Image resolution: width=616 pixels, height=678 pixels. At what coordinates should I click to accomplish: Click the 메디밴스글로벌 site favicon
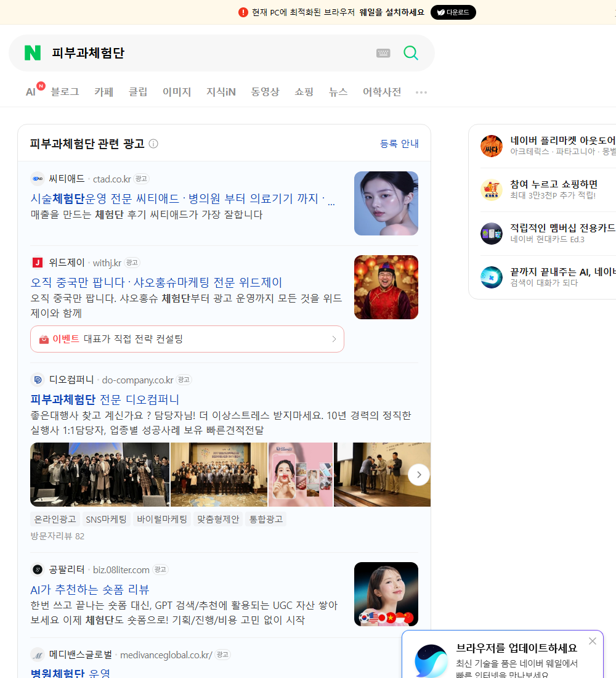(x=38, y=655)
